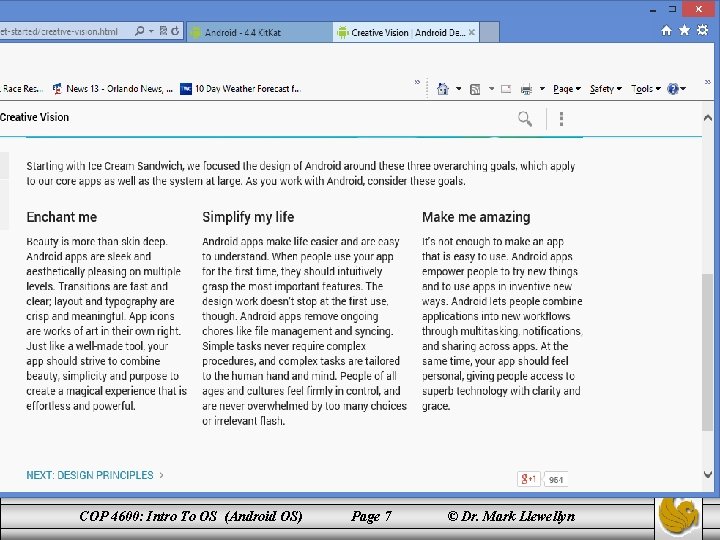Switch to the Android - 4.4 KitKat tab
Image resolution: width=720 pixels, height=540 pixels.
click(x=259, y=33)
